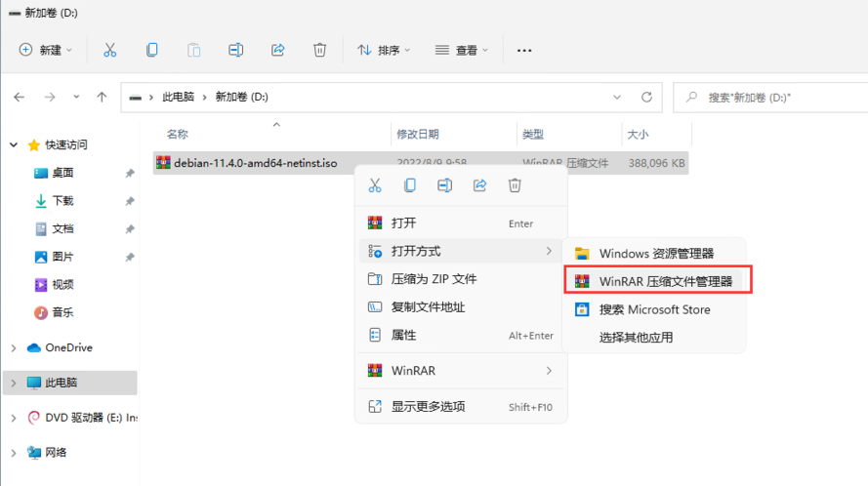Open the 查看 (View) dropdown
The height and width of the screenshot is (486, 868).
[461, 51]
